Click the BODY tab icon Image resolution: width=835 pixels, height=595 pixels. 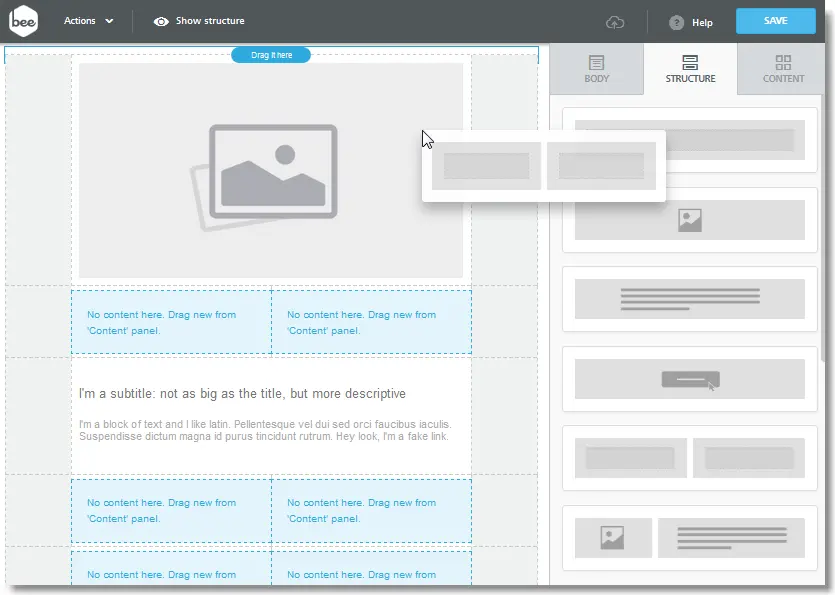click(x=596, y=62)
